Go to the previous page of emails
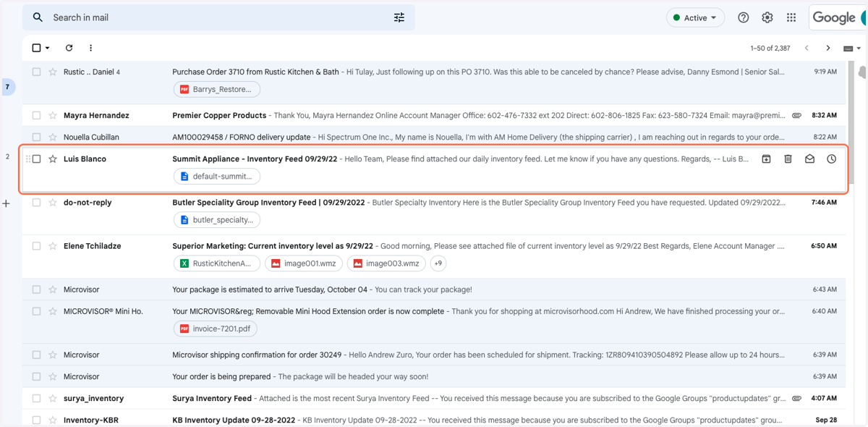 pos(807,48)
